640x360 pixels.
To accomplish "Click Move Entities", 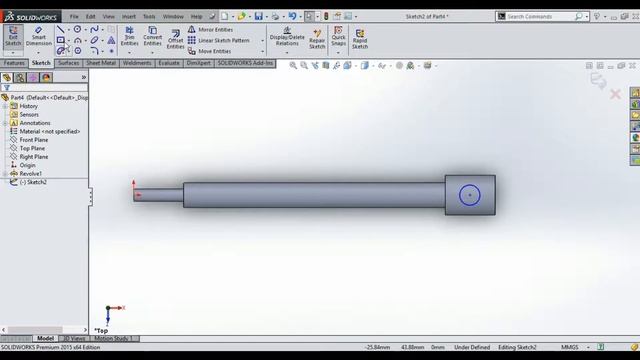I will click(x=209, y=51).
